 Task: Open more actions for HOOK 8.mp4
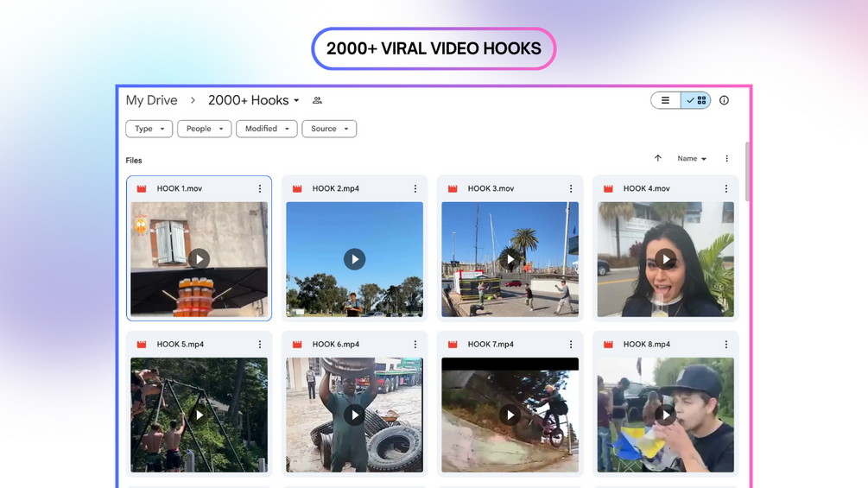tap(726, 344)
